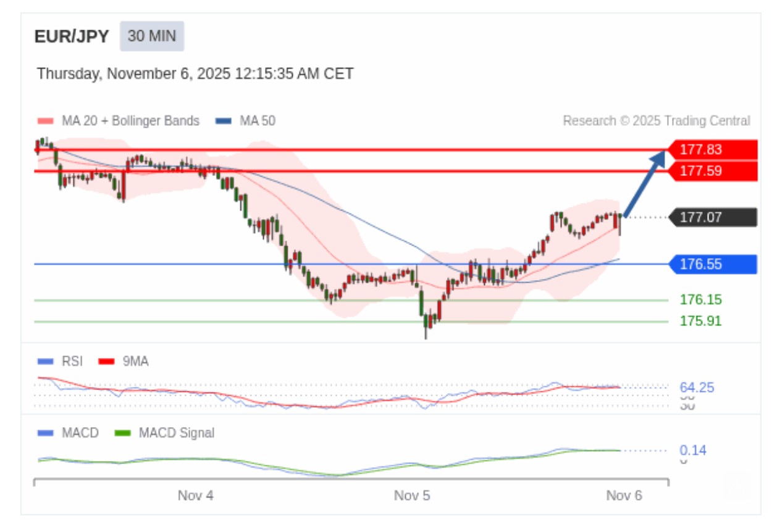772x532 pixels.
Task: Click the 177.83 red resistance price tag
Action: pos(713,149)
